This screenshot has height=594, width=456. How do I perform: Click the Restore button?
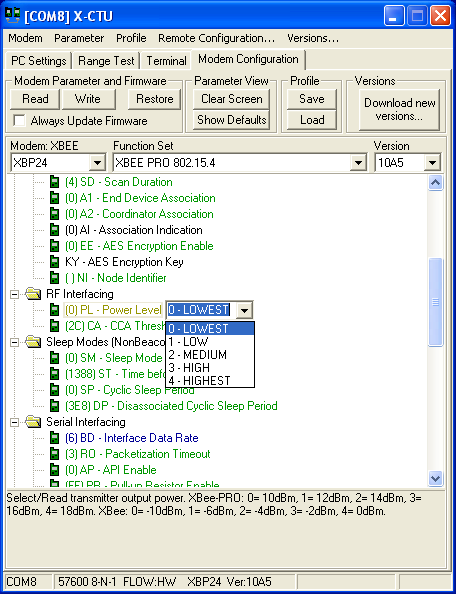coord(155,99)
